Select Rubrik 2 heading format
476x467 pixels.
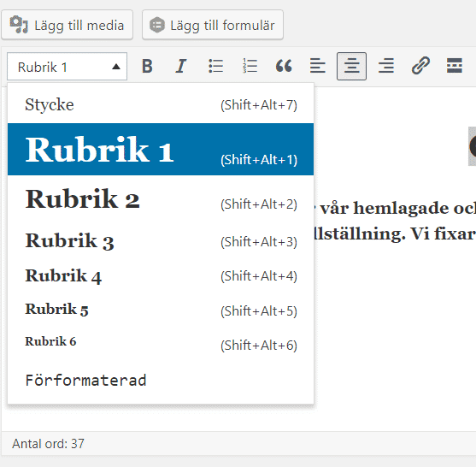point(161,199)
